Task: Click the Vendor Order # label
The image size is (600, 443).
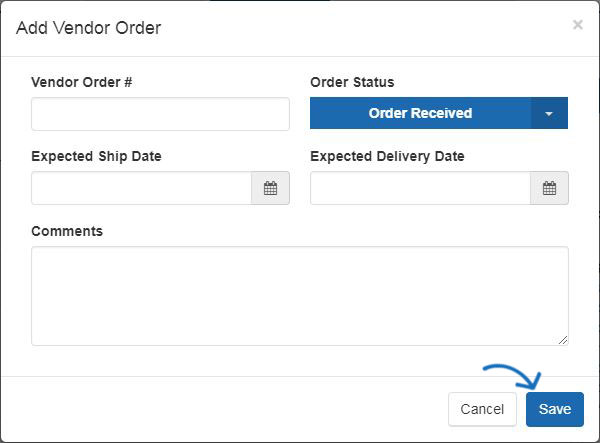Action: 82,82
